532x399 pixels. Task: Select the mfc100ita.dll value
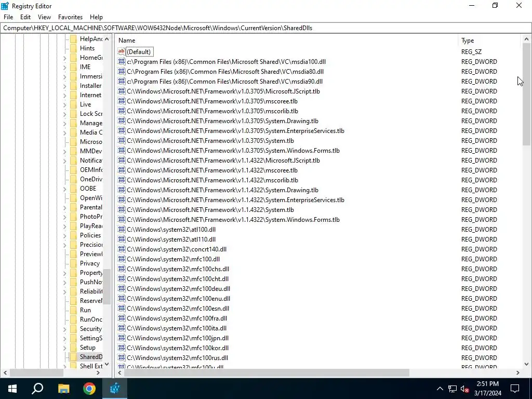point(177,328)
